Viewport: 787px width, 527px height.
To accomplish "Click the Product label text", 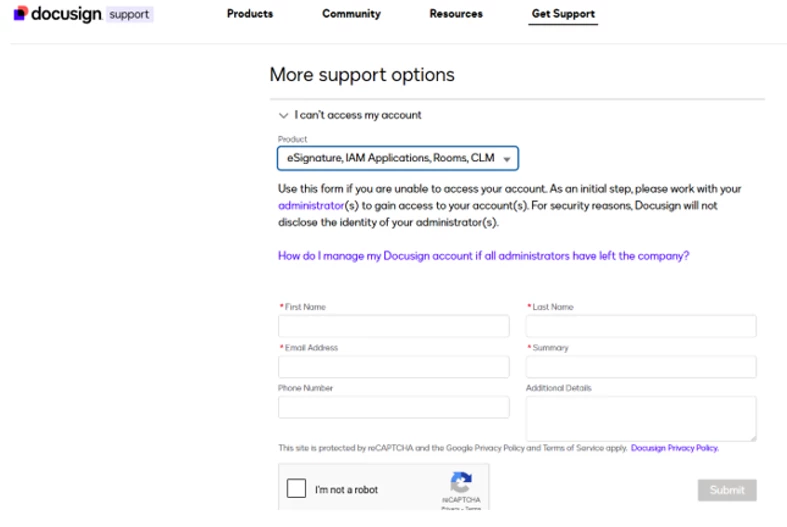I will click(292, 139).
